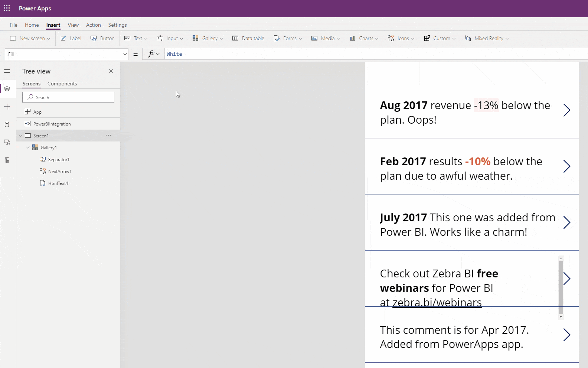Select the July 2017 comment text
Viewport: 588px width, 368px height.
coord(467,225)
